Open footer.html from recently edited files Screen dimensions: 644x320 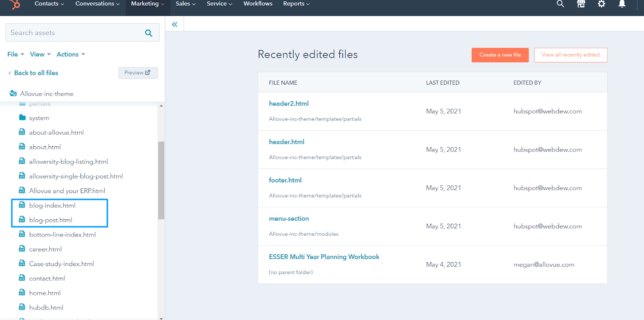click(x=285, y=180)
